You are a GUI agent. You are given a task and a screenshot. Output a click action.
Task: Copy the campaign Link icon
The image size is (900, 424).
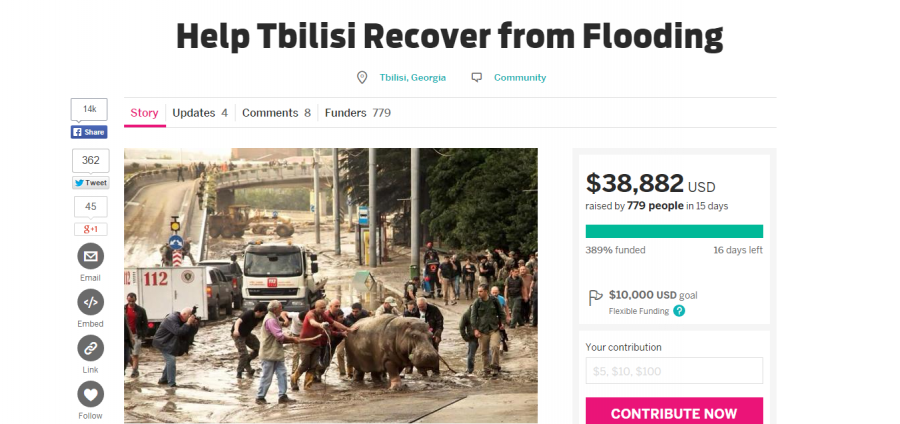click(x=91, y=348)
